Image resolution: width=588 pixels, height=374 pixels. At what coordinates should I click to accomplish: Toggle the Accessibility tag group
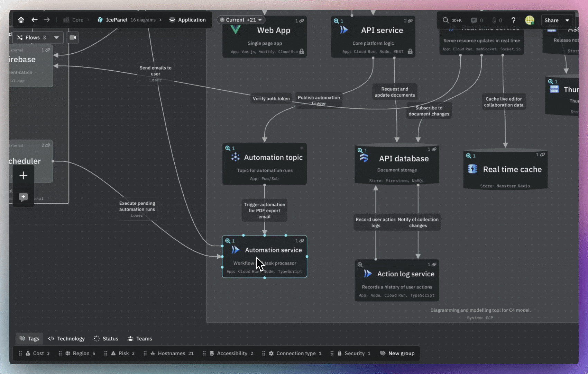click(231, 353)
